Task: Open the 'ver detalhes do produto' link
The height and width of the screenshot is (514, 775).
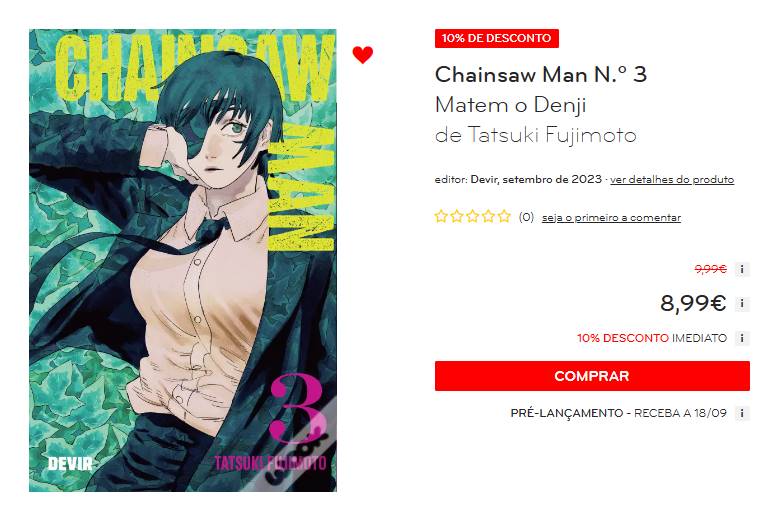Action: pyautogui.click(x=672, y=179)
